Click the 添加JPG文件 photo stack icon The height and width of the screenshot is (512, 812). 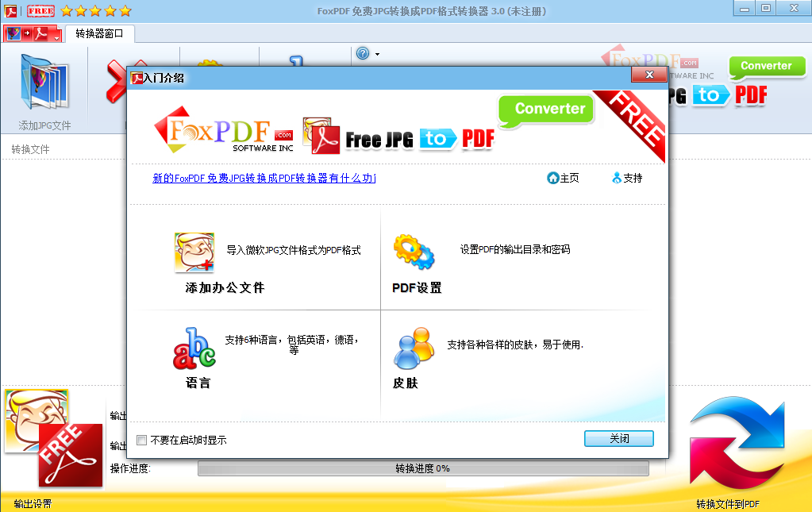coord(44,83)
